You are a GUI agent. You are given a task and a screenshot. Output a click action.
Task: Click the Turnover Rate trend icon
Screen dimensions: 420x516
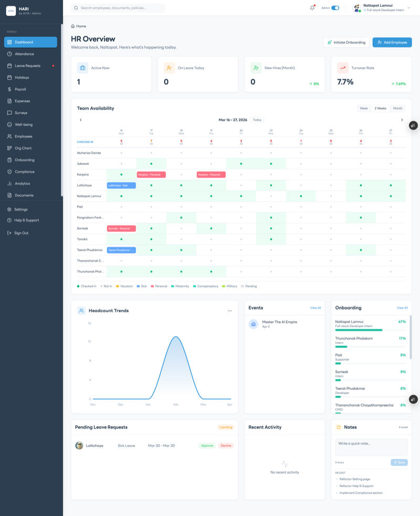point(343,68)
